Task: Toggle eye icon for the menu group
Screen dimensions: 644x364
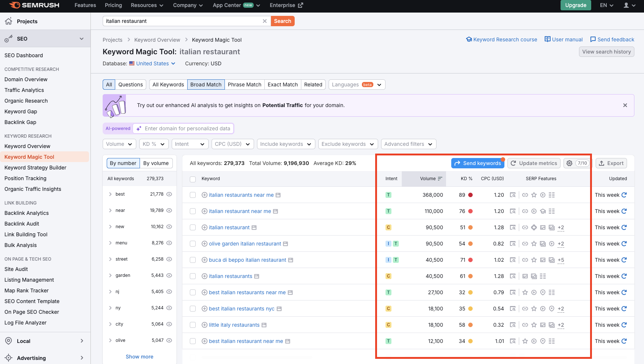Action: tap(169, 243)
